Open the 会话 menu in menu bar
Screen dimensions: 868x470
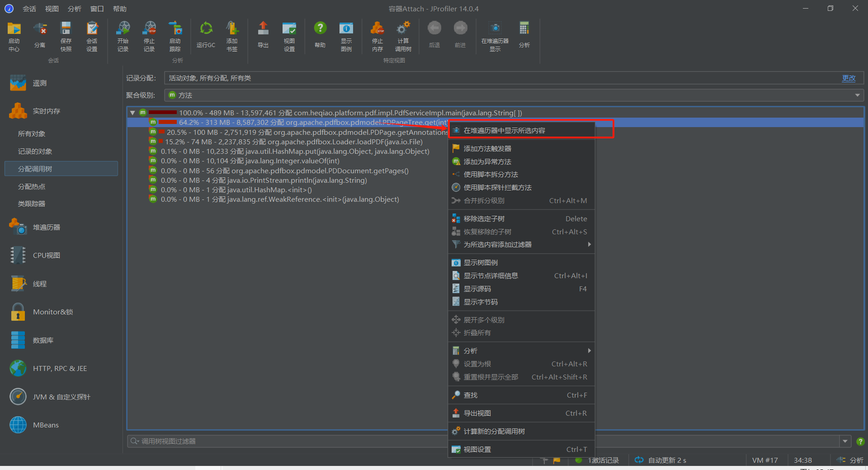click(29, 9)
